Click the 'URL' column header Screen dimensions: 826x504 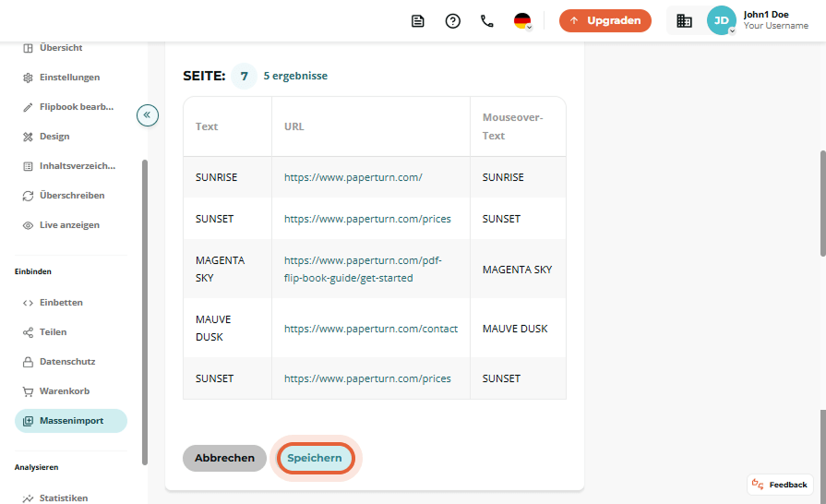[x=294, y=126]
